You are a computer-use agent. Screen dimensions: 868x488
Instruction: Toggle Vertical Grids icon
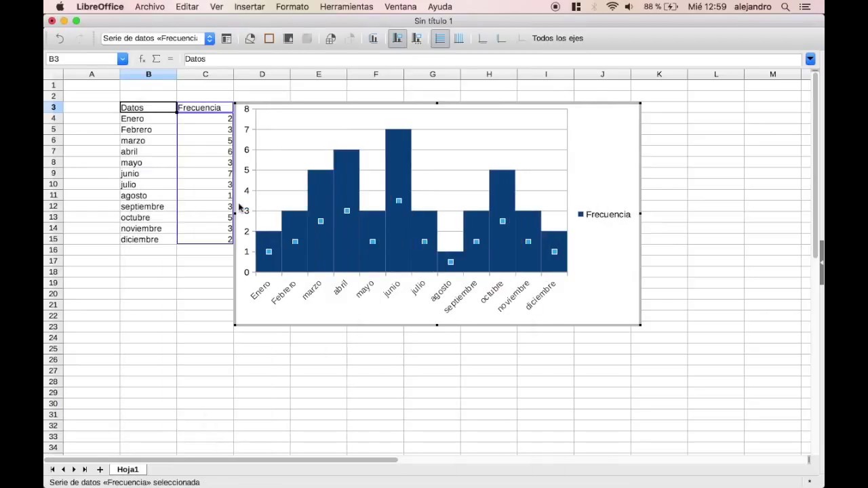(x=459, y=39)
